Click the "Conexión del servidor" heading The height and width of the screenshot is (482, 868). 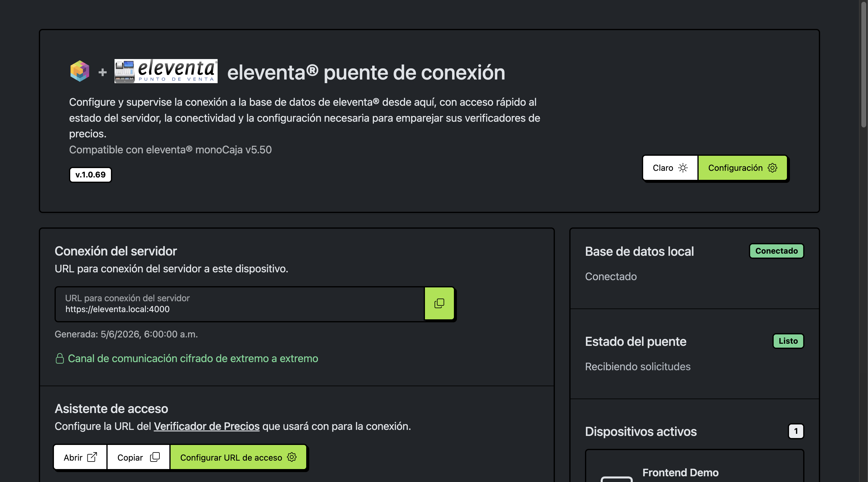[115, 251]
